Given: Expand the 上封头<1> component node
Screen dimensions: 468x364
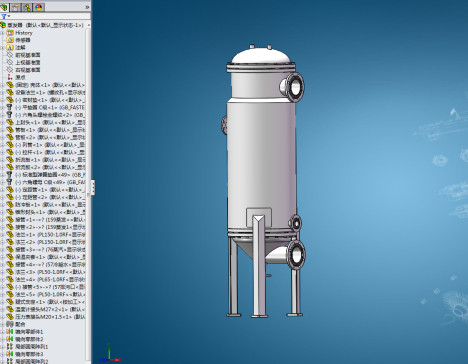Looking at the screenshot, I should point(2,122).
